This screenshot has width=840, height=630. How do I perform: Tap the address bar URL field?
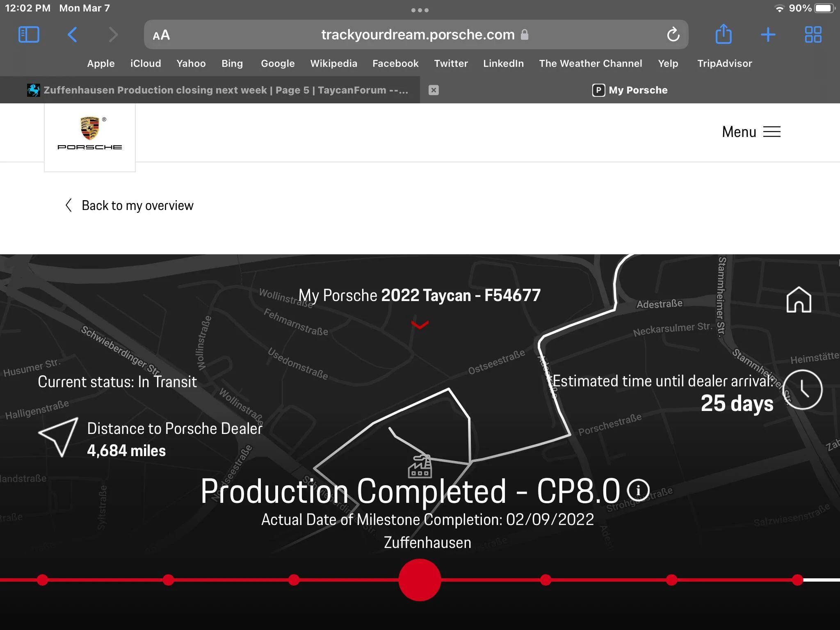(416, 35)
